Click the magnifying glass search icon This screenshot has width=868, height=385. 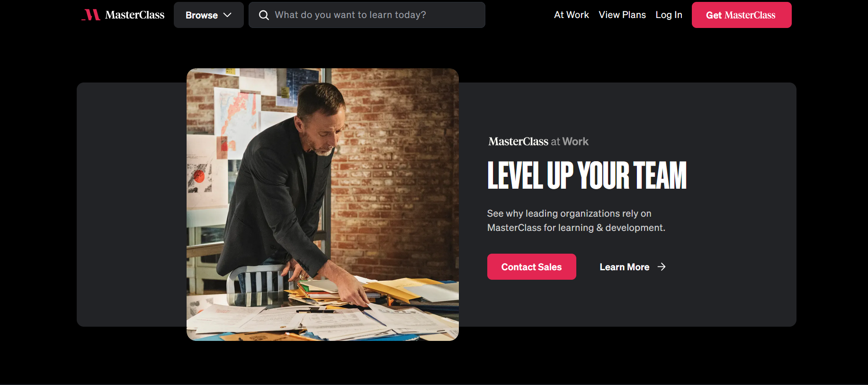click(x=264, y=15)
